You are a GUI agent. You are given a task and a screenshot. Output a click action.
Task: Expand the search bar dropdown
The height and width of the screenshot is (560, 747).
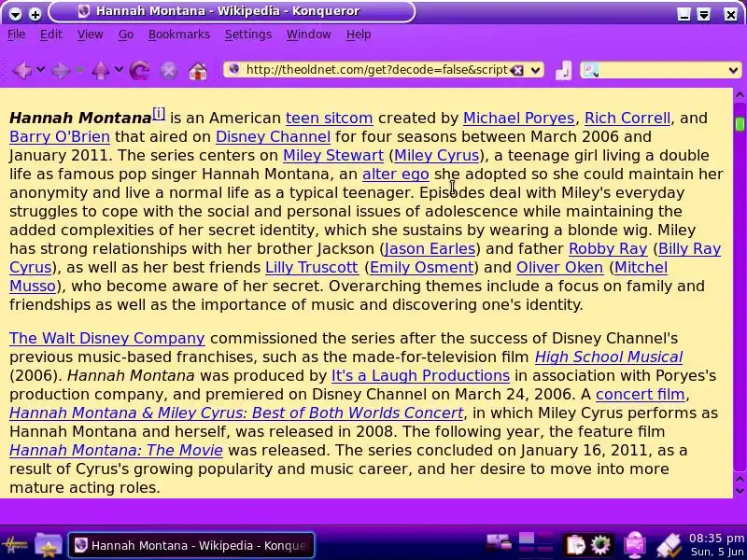point(733,71)
